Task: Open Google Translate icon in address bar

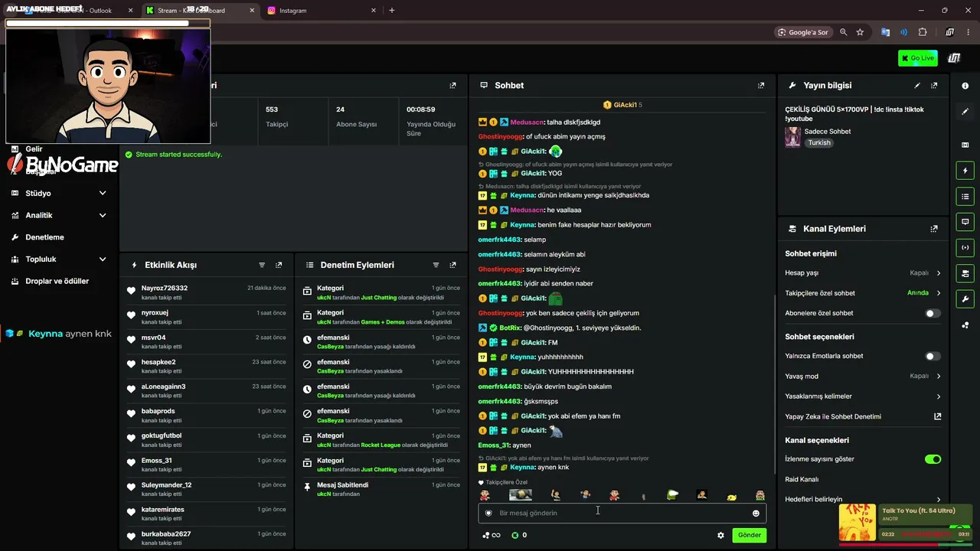Action: pyautogui.click(x=886, y=32)
